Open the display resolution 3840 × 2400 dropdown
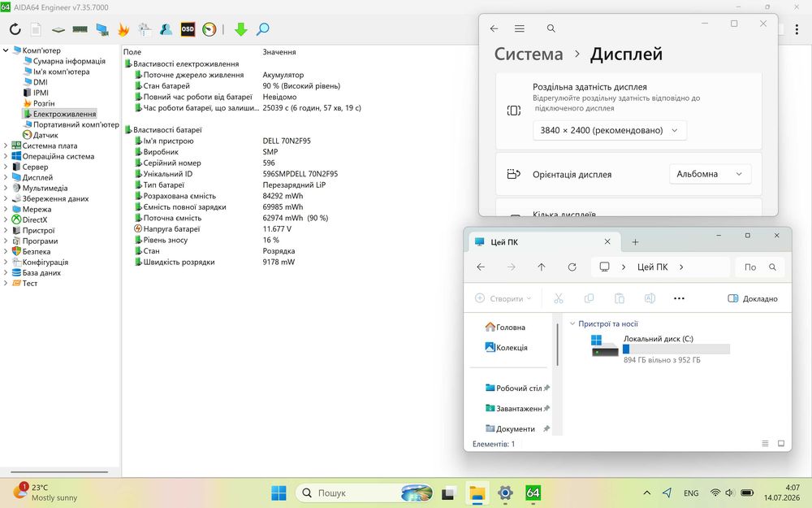 pyautogui.click(x=610, y=131)
